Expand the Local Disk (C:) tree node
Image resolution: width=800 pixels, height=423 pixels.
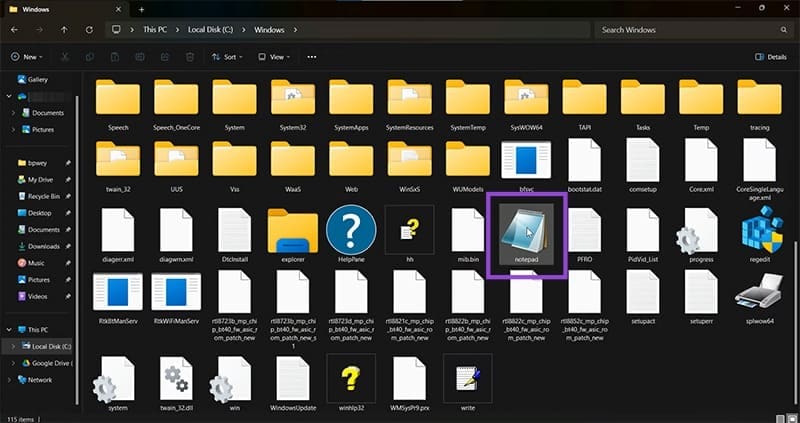(x=14, y=346)
